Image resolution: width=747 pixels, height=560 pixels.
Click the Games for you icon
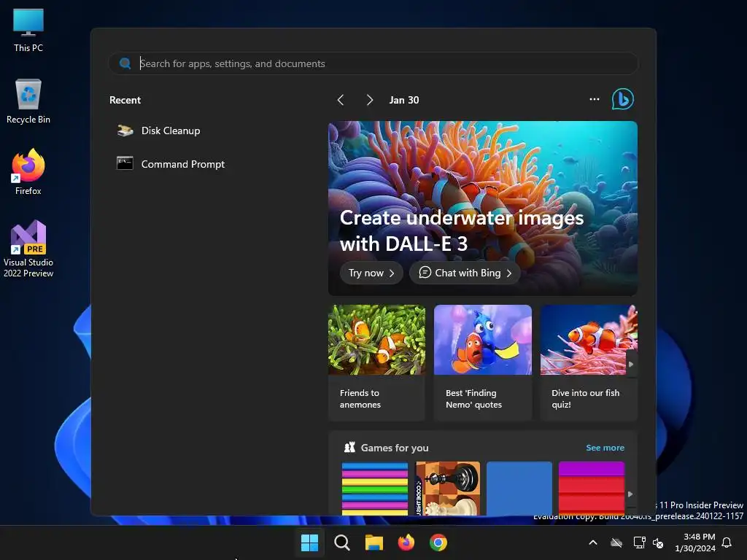349,447
